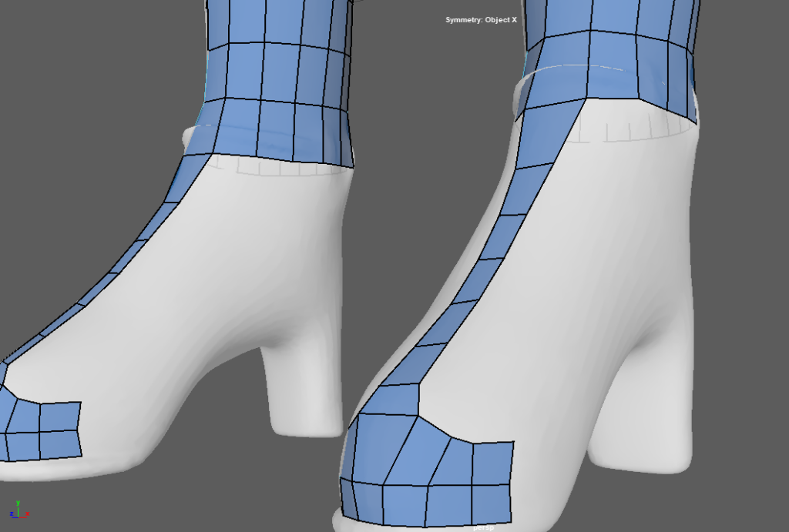Click the Symmetry: Object X viewport label
Viewport: 789px width, 532px height.
click(x=481, y=19)
